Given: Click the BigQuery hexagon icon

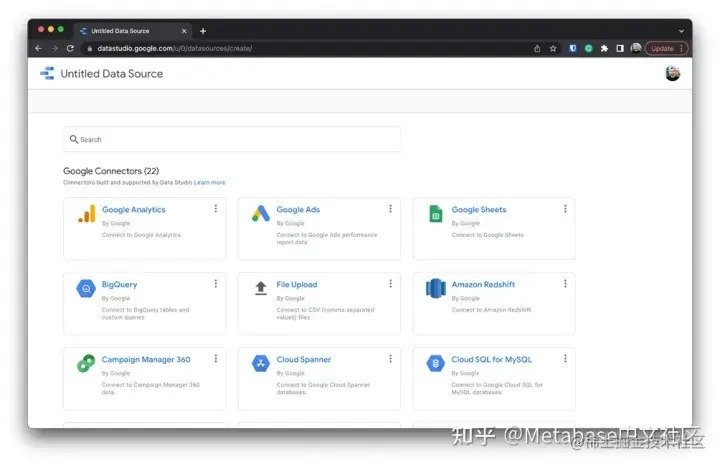Looking at the screenshot, I should (86, 289).
